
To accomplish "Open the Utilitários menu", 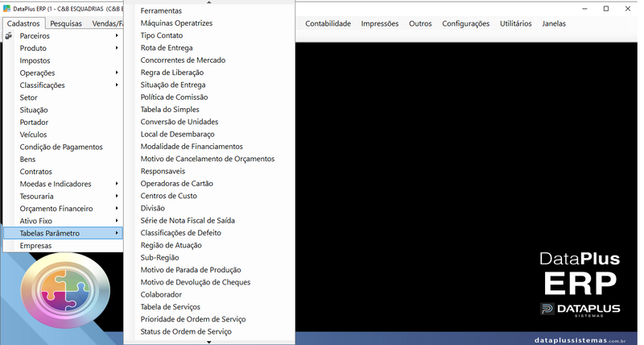I will click(x=515, y=23).
